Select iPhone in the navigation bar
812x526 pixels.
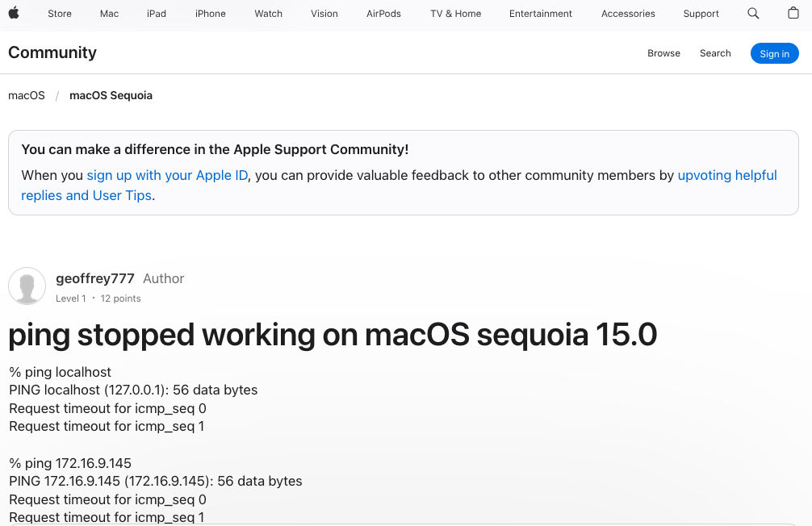211,14
